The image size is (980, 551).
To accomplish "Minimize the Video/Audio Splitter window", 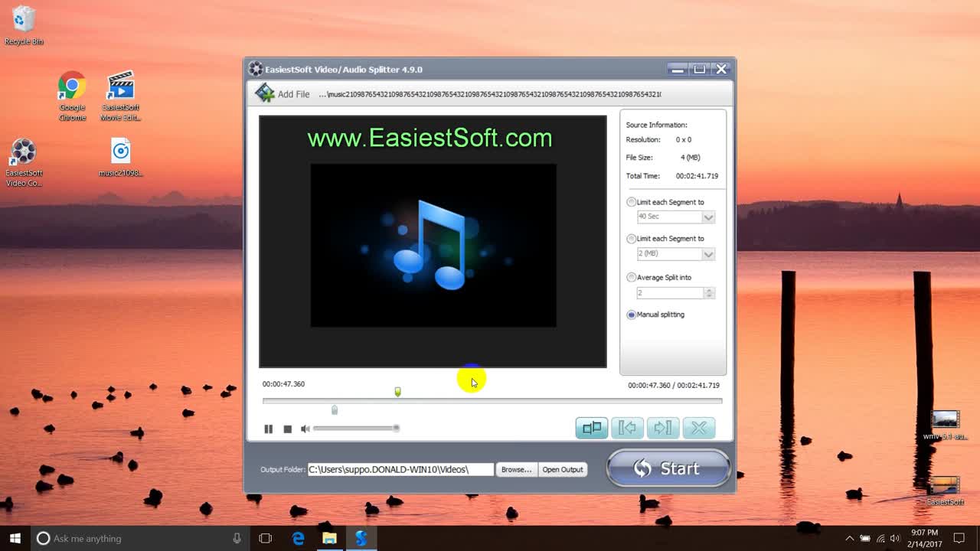I will pyautogui.click(x=677, y=69).
